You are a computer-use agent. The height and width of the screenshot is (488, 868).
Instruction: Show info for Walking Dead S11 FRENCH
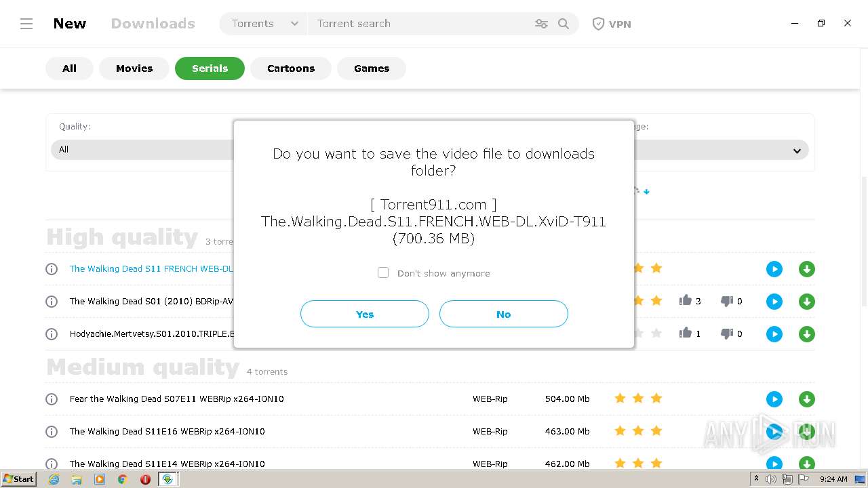[x=52, y=269]
